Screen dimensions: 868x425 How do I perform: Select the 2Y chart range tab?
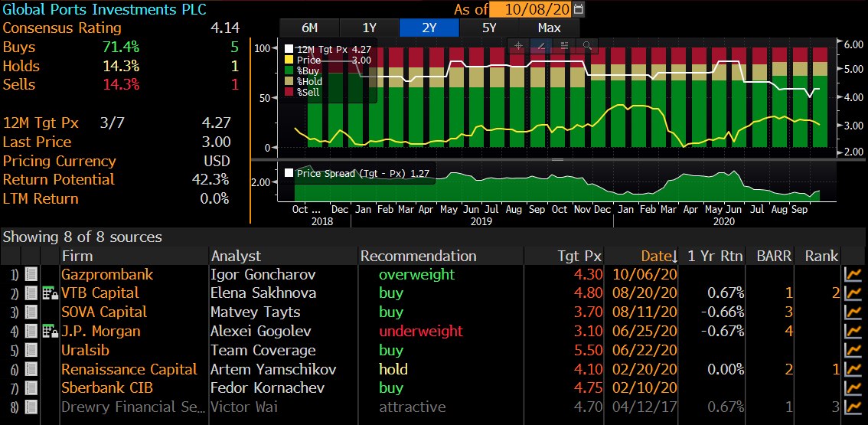[x=429, y=28]
